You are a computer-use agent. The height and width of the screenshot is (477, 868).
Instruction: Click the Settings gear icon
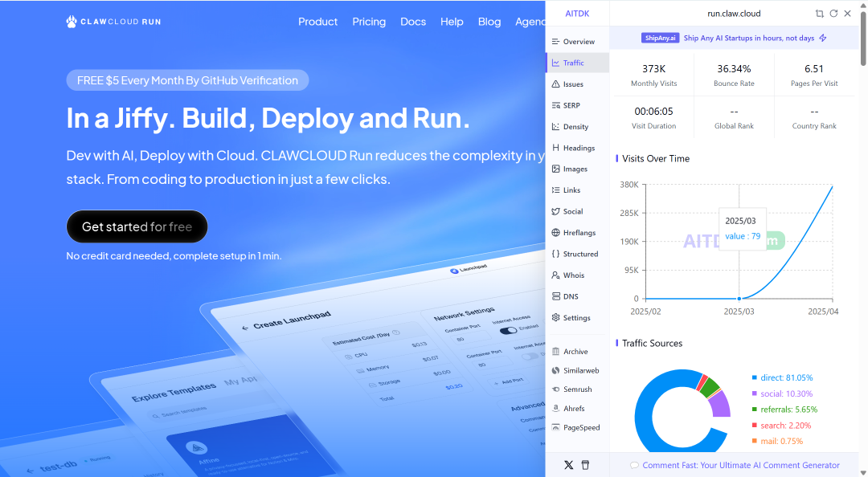(x=556, y=318)
